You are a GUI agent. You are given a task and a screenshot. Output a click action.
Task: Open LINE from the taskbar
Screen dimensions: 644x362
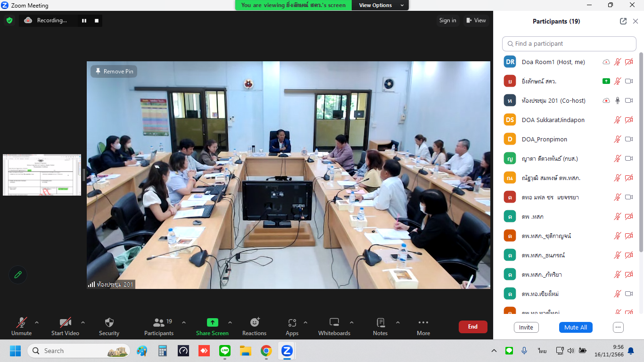point(225,351)
